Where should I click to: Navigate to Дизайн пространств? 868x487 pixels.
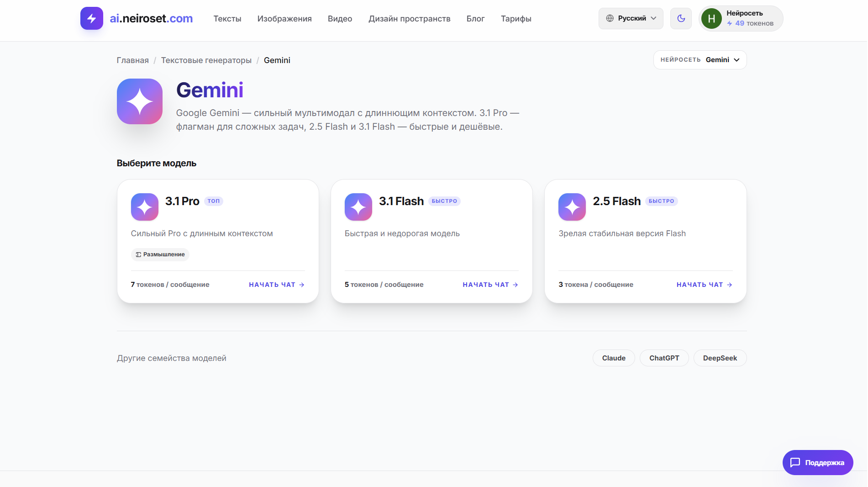(410, 19)
